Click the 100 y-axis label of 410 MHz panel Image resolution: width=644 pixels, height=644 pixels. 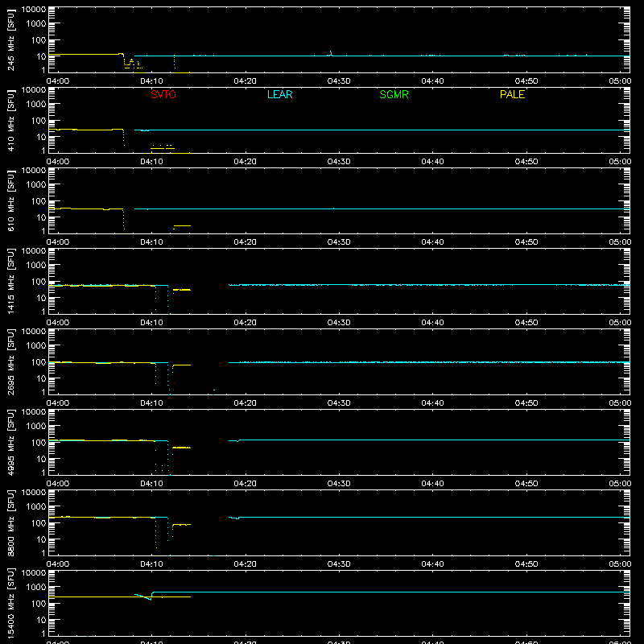[x=39, y=121]
